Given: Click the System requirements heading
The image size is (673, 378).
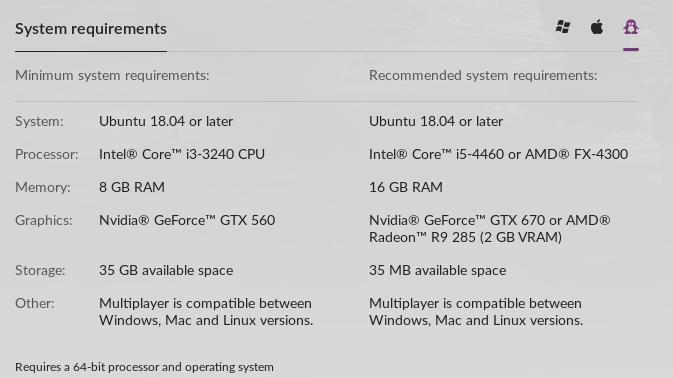Looking at the screenshot, I should pyautogui.click(x=91, y=29).
